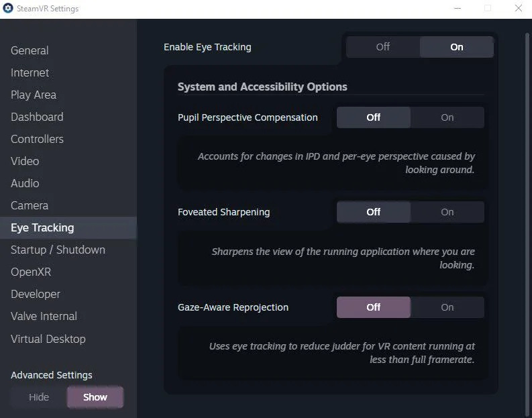Open Play Area settings
This screenshot has height=418, width=532.
34,95
